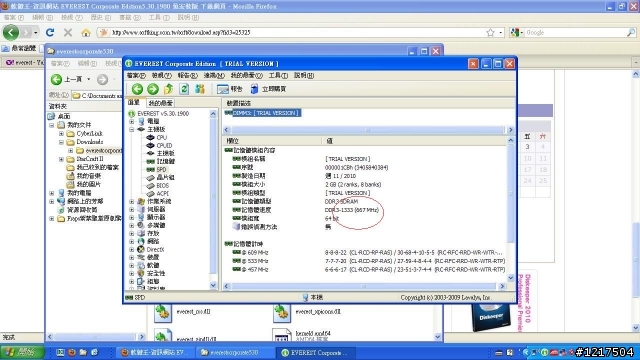Expand 多媒體 multimedia node in EVEREST tree

(132, 225)
